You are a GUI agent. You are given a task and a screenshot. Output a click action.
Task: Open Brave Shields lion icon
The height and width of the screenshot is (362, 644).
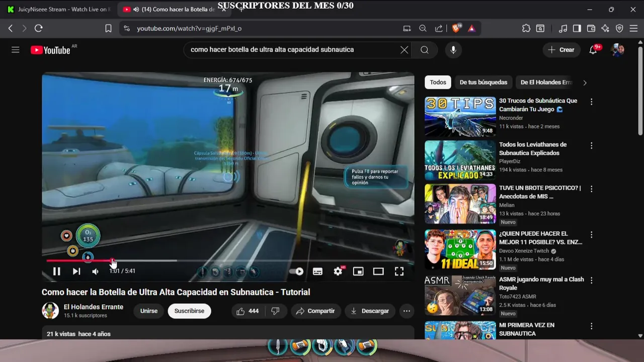[456, 29]
